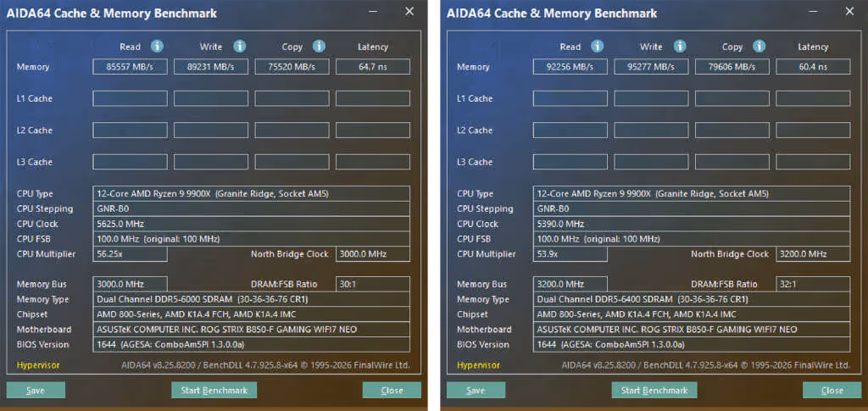Click right window CPU Type Ryzen 9 9900X
The height and width of the screenshot is (411, 868).
coord(692,193)
